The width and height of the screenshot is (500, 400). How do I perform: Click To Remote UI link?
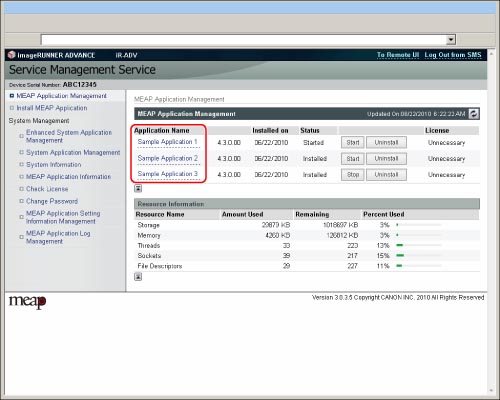(x=398, y=55)
